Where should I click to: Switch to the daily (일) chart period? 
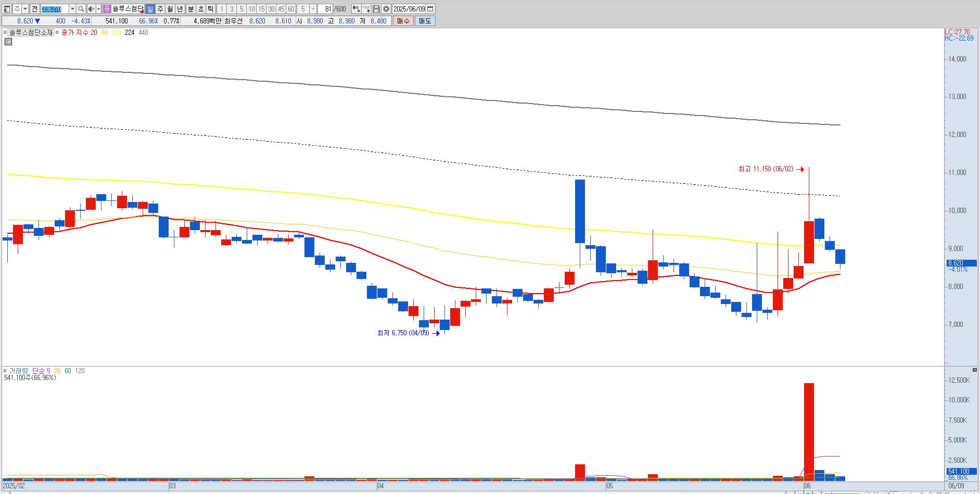(150, 9)
